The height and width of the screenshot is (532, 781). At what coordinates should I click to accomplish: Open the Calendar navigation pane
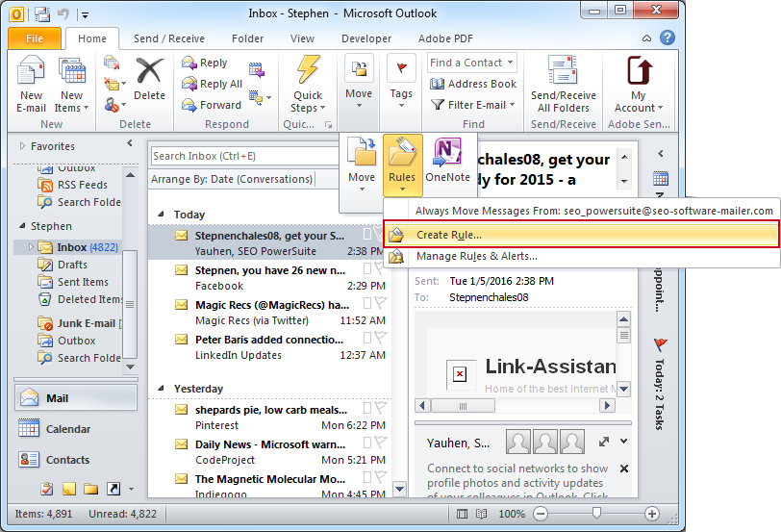point(67,429)
